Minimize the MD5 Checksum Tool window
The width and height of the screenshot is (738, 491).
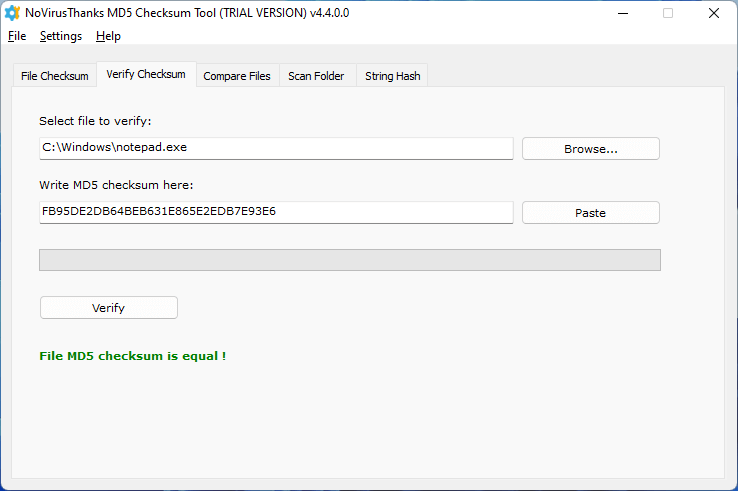[x=623, y=13]
